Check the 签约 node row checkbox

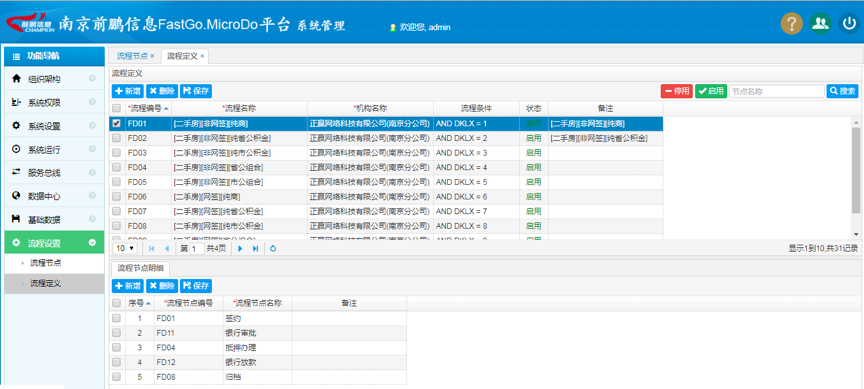[x=116, y=318]
